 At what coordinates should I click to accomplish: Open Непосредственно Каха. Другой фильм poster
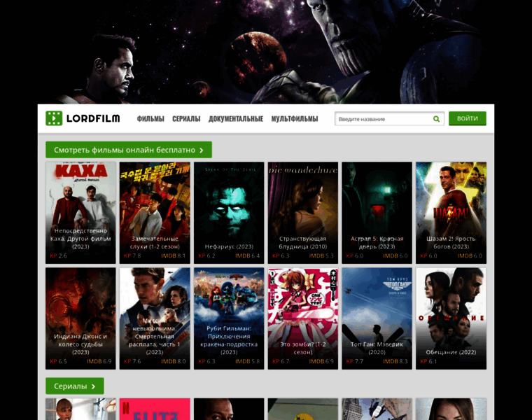[x=80, y=213]
